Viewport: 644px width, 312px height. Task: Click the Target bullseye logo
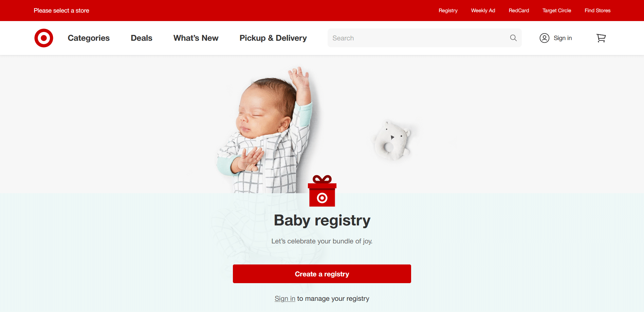click(x=44, y=38)
